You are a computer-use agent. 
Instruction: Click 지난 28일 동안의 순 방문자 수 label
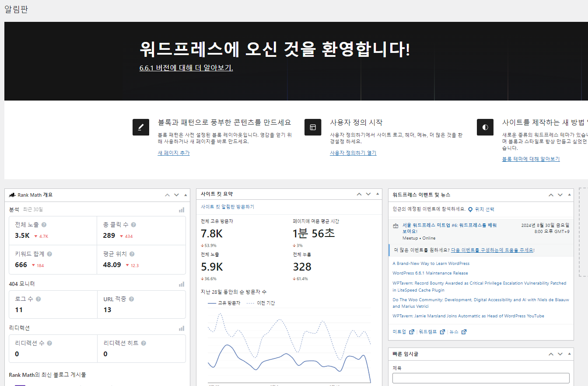tap(234, 292)
